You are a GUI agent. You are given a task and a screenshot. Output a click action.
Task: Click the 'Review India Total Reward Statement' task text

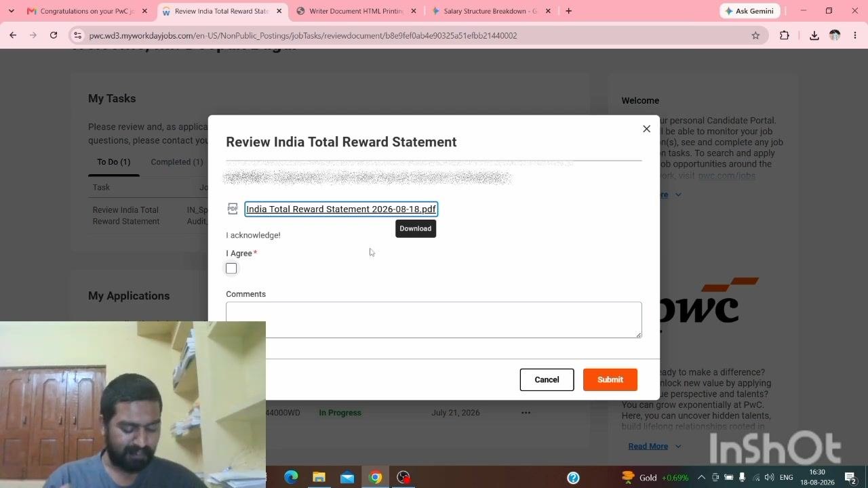tap(126, 216)
